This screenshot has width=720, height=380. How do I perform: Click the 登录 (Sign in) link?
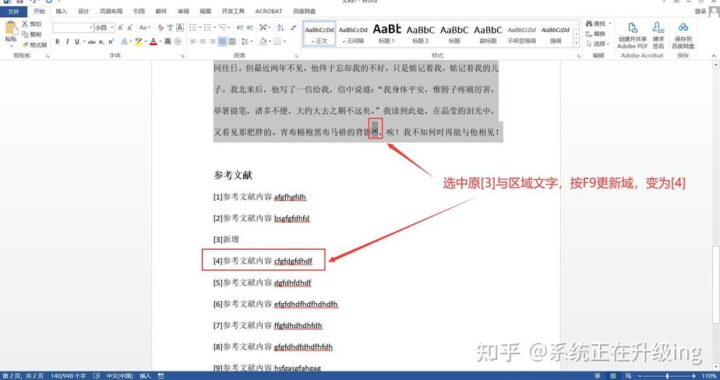[x=700, y=11]
